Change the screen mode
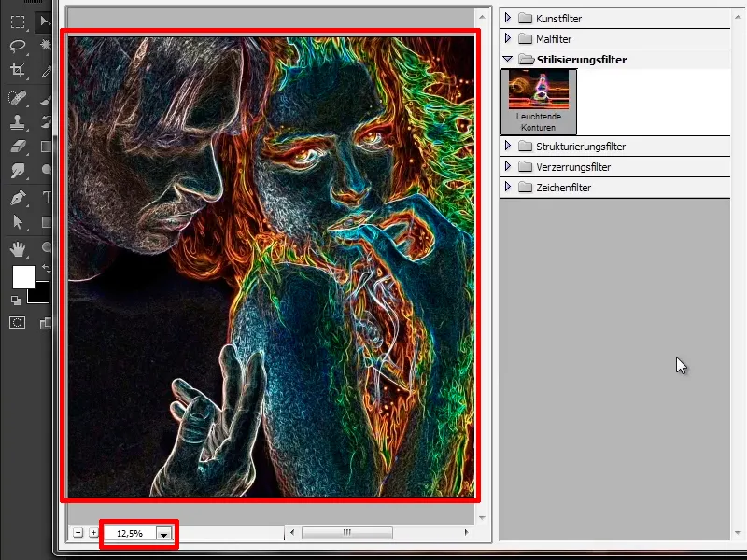This screenshot has width=747, height=560. tap(46, 323)
